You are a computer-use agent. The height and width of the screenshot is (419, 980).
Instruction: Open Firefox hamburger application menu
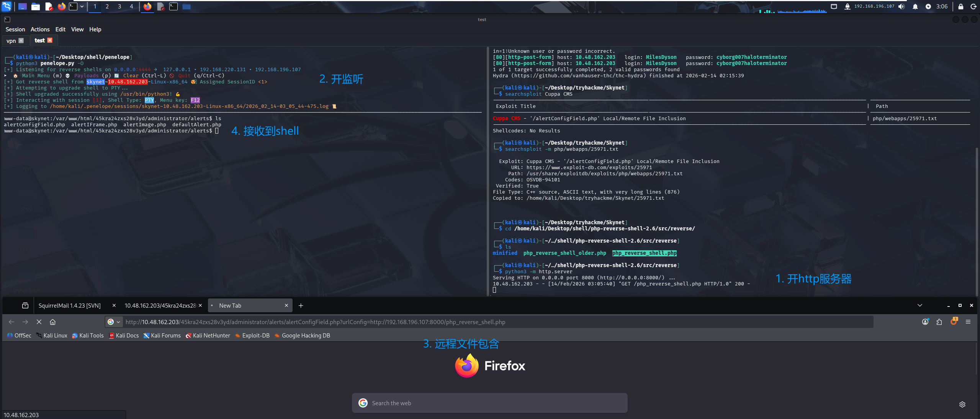click(x=968, y=322)
